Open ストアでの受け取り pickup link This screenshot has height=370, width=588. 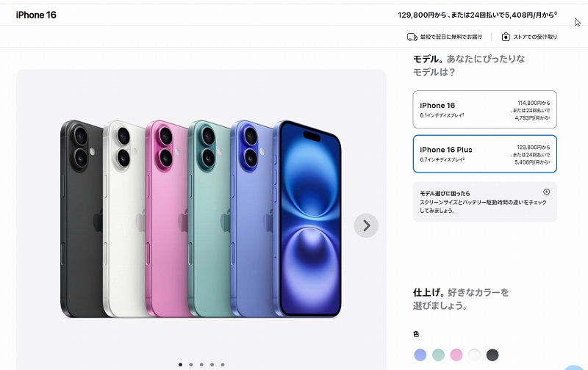[x=529, y=37]
